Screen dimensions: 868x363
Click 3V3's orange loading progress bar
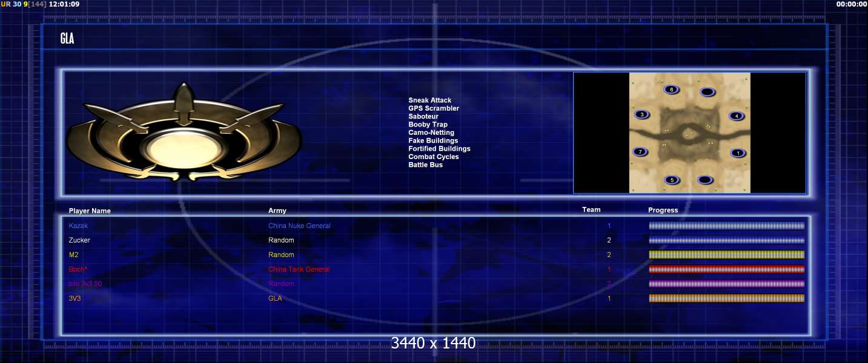(x=727, y=298)
